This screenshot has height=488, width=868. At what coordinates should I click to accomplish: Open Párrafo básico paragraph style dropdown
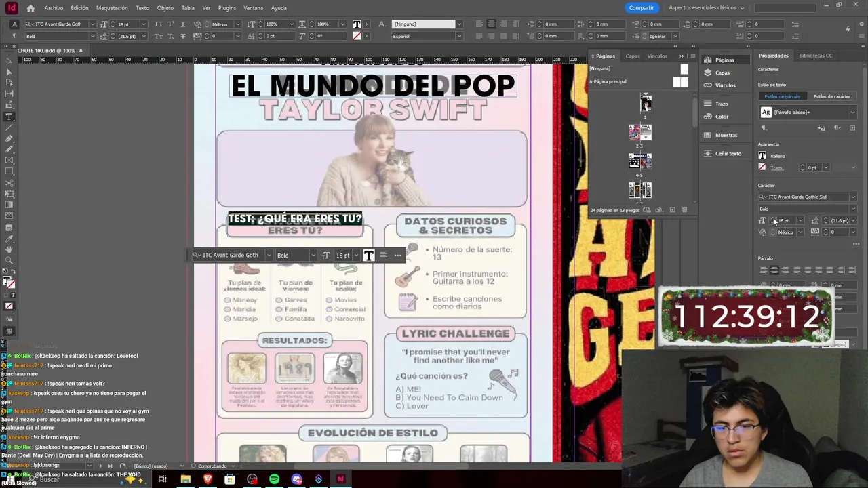[852, 113]
